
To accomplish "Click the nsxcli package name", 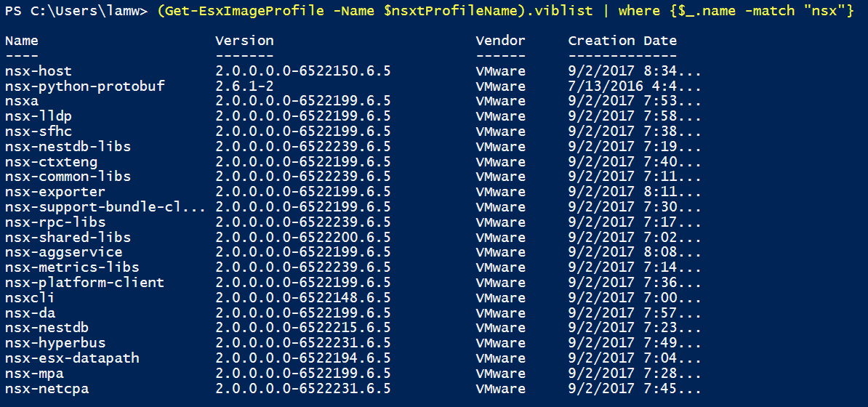I will (x=29, y=298).
